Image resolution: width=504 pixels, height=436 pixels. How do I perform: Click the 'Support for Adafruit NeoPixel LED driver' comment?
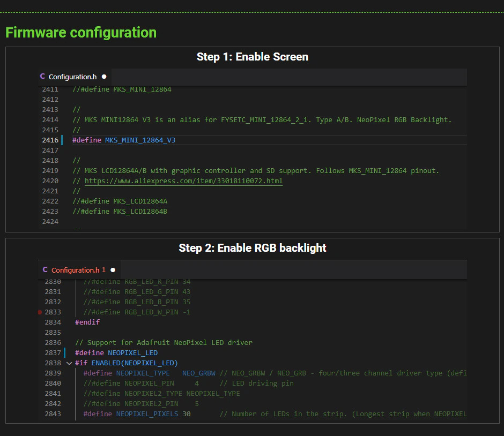click(164, 343)
